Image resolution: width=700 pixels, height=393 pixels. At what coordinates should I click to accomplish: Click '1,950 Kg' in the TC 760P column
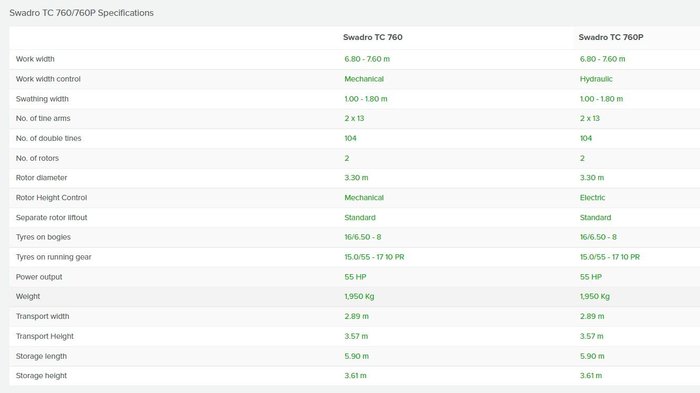pos(595,297)
